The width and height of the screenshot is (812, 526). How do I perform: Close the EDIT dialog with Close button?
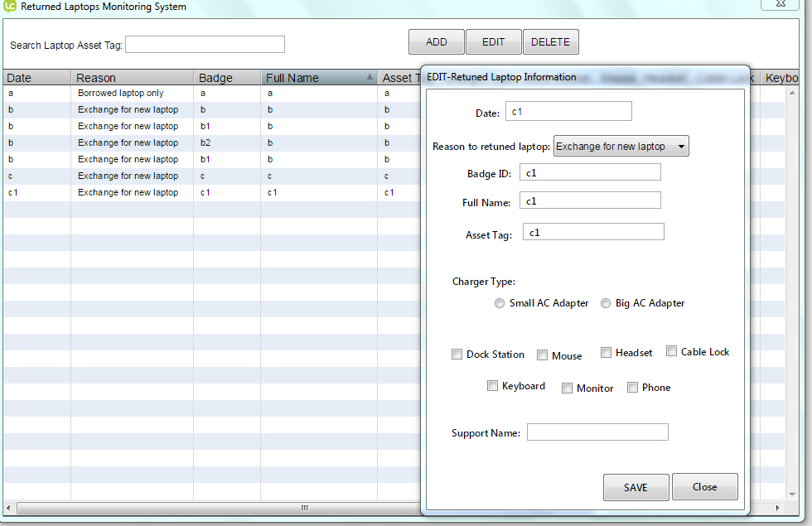(x=704, y=487)
